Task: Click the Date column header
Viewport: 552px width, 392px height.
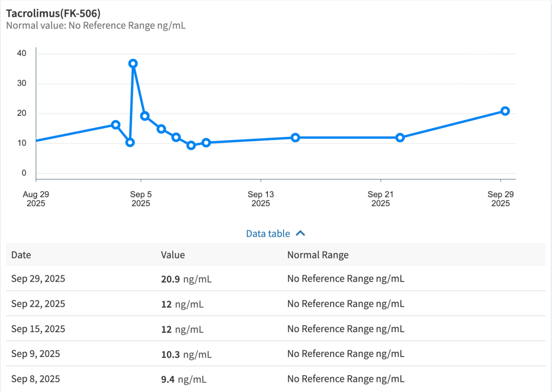Action: pos(21,255)
